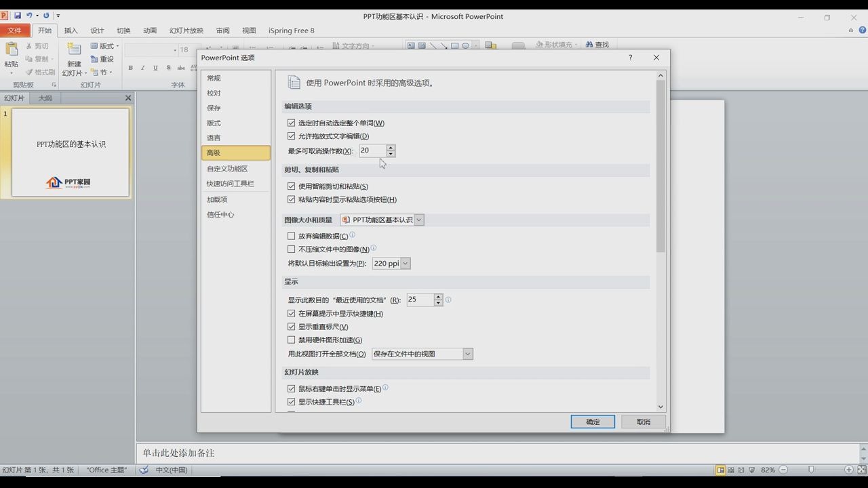Open the 保存在文件中的视图 dropdown
Image resolution: width=868 pixels, height=488 pixels.
[467, 353]
